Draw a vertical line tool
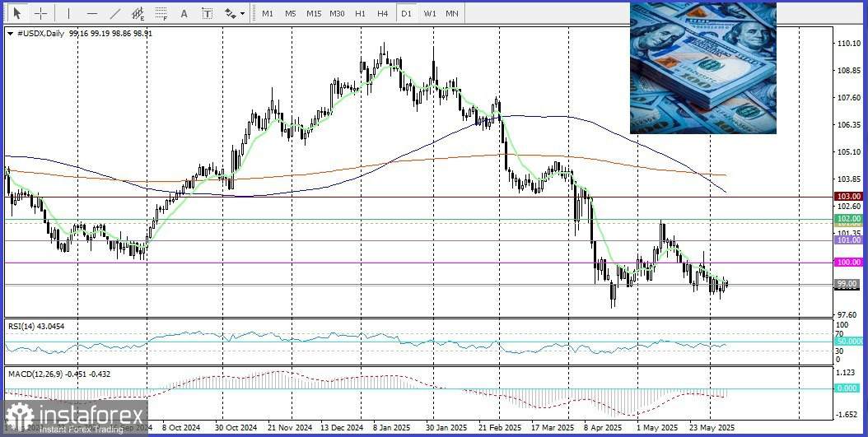The width and height of the screenshot is (868, 437). [x=68, y=13]
